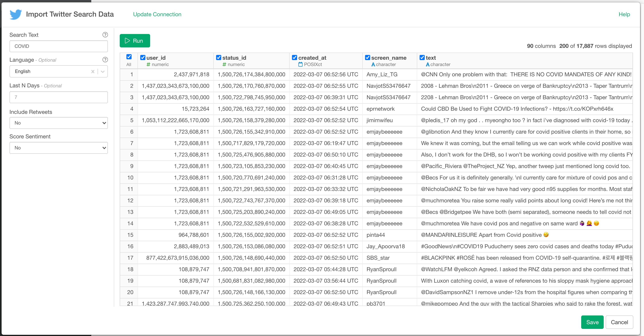Click row number 10

click(x=130, y=178)
